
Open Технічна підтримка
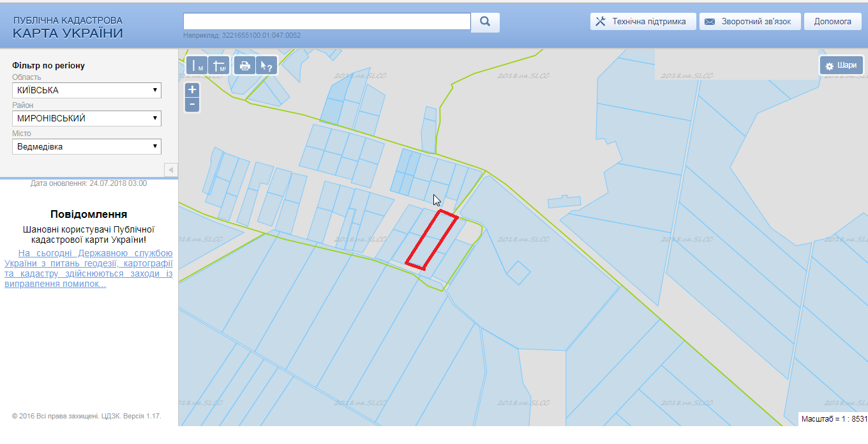point(643,22)
